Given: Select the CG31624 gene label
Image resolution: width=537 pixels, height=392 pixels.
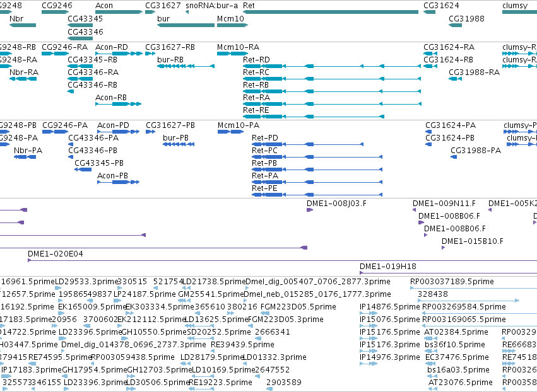Looking at the screenshot, I should click(x=441, y=6).
